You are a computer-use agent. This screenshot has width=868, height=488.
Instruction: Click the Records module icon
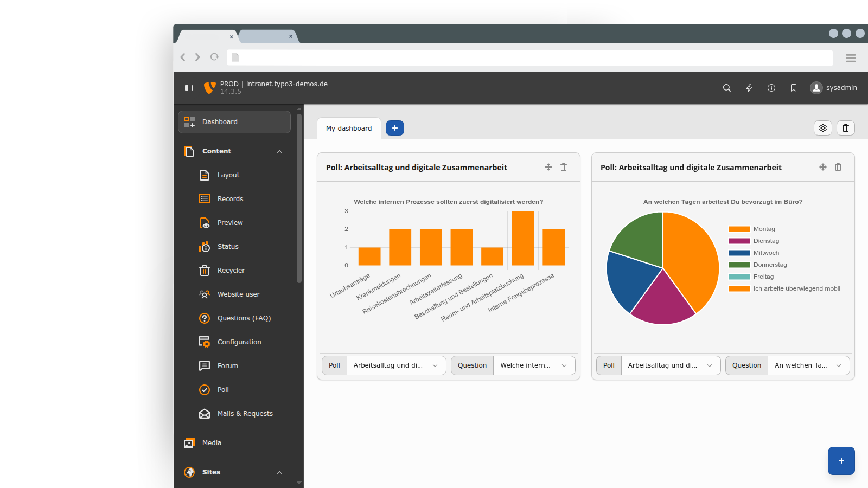[205, 199]
